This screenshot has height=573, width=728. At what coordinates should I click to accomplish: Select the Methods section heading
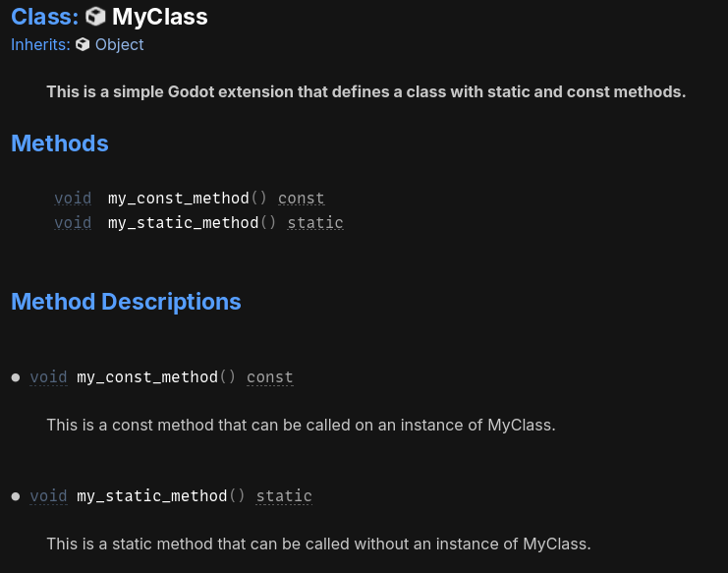pos(60,143)
